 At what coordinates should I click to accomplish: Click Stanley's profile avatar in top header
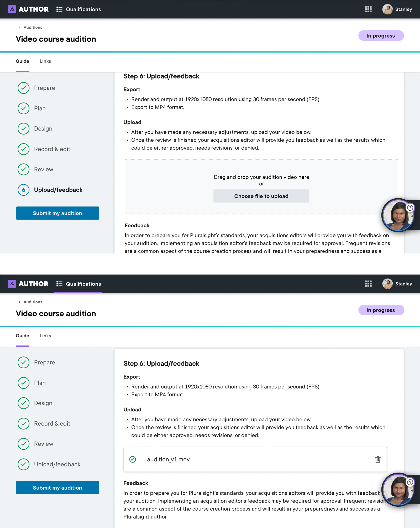tap(387, 9)
